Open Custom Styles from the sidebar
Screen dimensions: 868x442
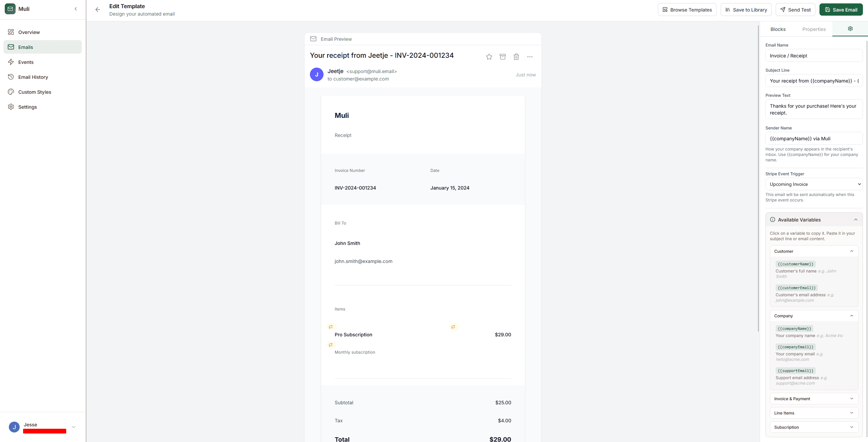[34, 92]
